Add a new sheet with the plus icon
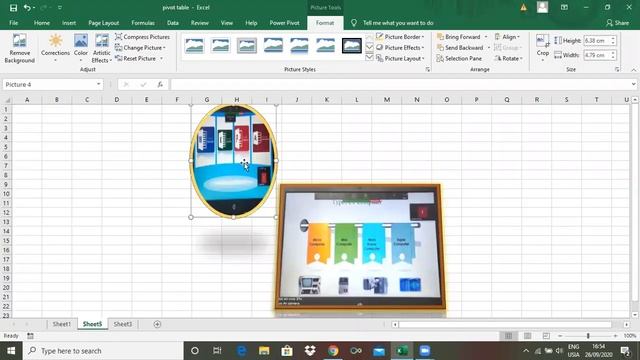This screenshot has height=360, width=640. tap(157, 324)
